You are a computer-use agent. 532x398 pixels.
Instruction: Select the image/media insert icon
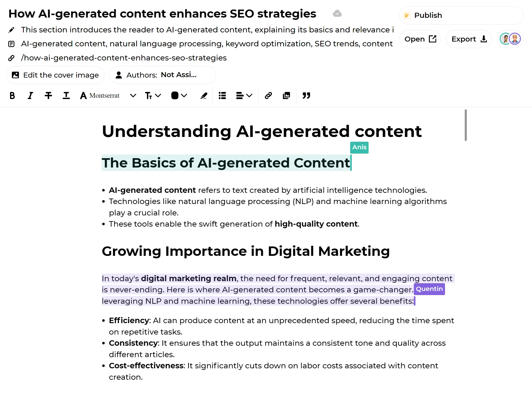tap(286, 96)
